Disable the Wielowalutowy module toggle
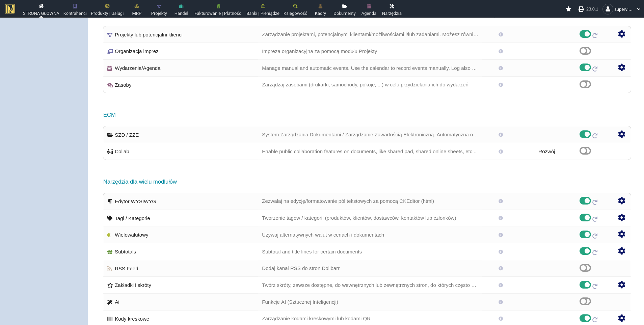 pyautogui.click(x=585, y=235)
